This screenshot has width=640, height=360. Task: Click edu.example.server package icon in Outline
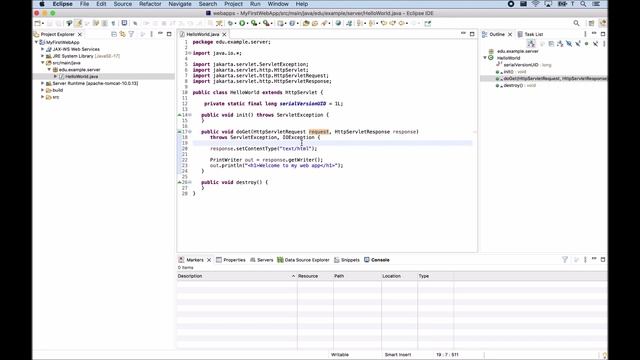click(491, 51)
